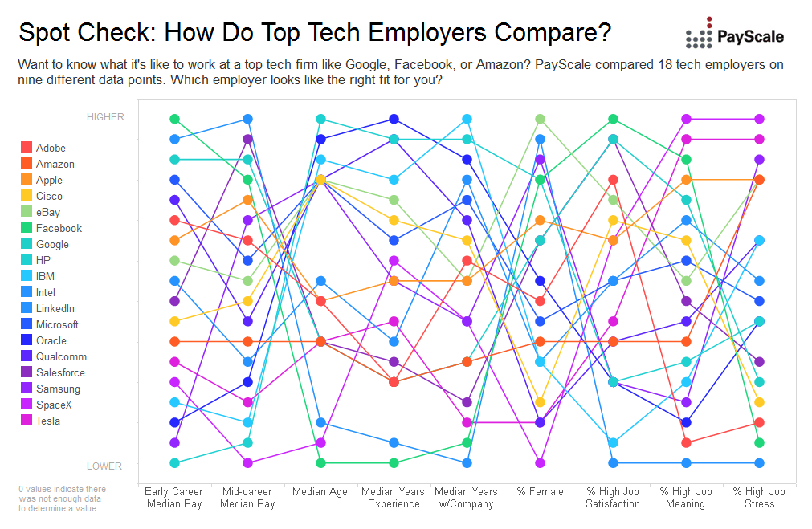Click the SpaceX legend label
Screen dimensions: 812x529
point(54,405)
